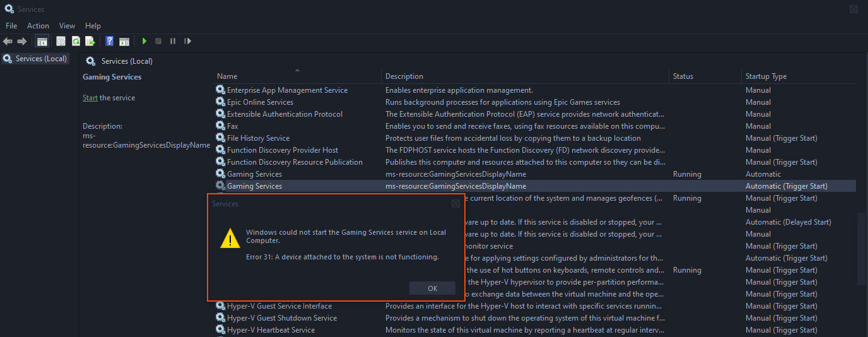Open the Help menu
The image size is (868, 337).
point(93,26)
